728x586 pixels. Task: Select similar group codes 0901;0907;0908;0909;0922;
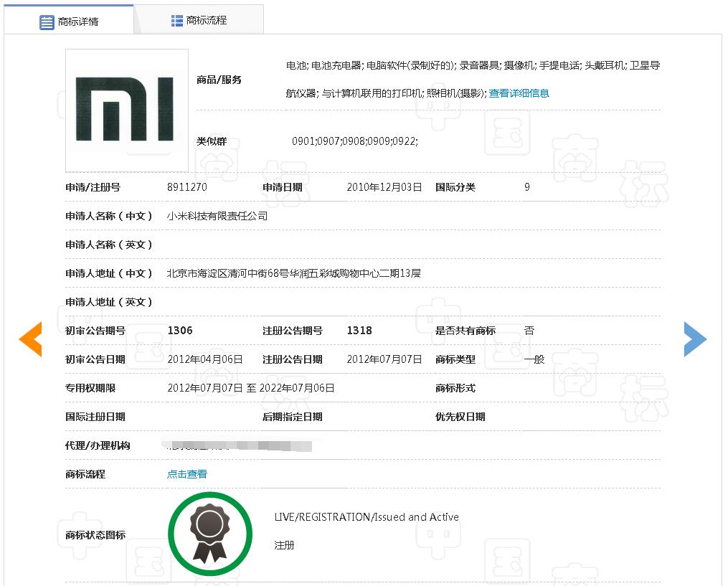tap(355, 141)
